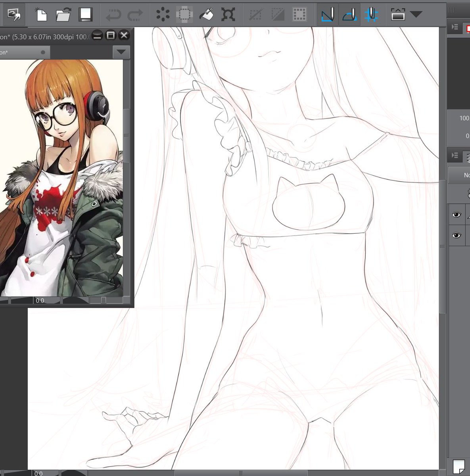Maximize the reference image window
The image size is (470, 476).
(x=111, y=35)
